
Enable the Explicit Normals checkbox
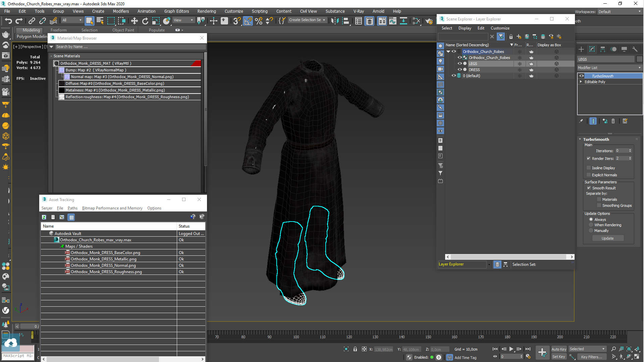coord(589,175)
